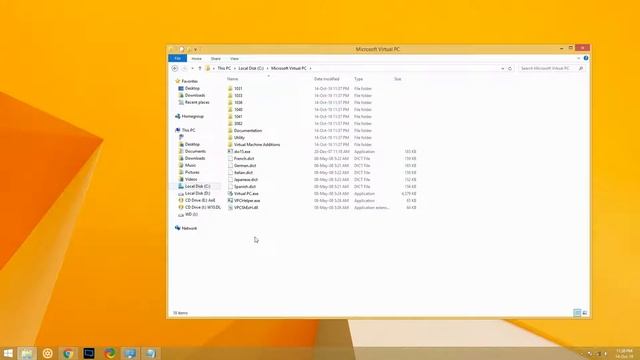
Task: Select the French.dict file
Action: click(x=244, y=158)
